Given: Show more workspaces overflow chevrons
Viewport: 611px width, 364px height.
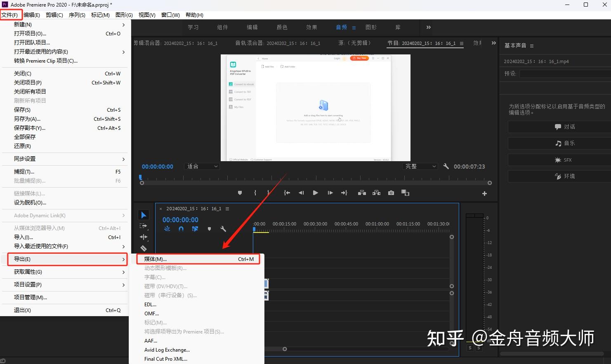Looking at the screenshot, I should pyautogui.click(x=429, y=27).
